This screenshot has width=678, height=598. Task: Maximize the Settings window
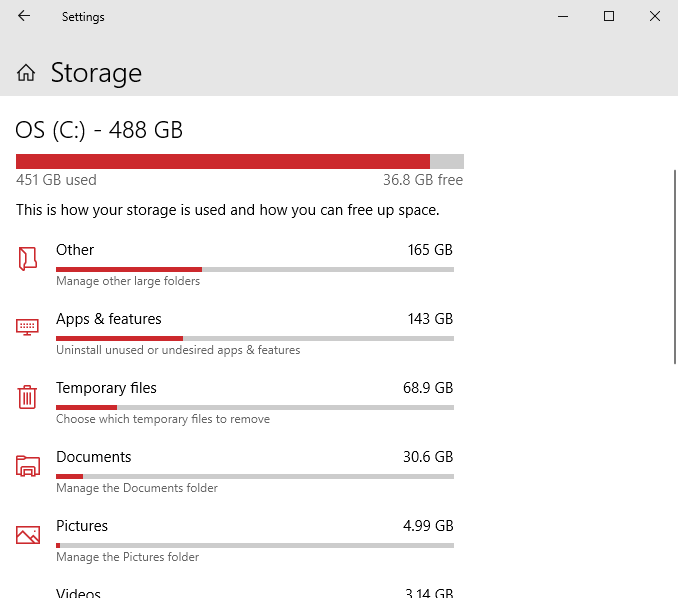pyautogui.click(x=609, y=16)
